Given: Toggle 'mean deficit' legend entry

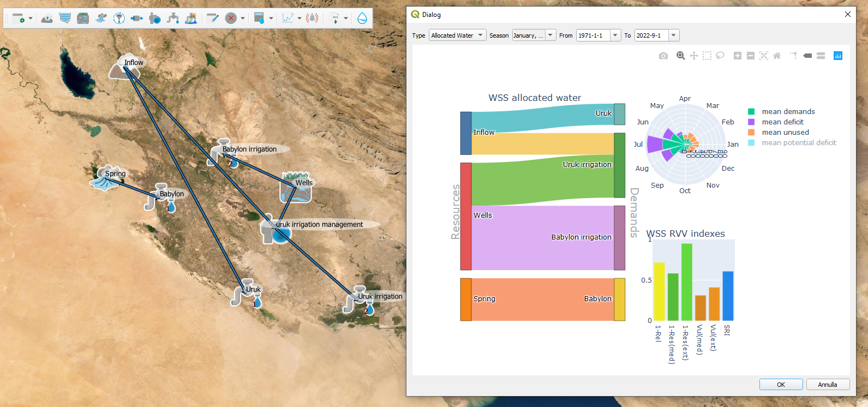Looking at the screenshot, I should pos(776,122).
